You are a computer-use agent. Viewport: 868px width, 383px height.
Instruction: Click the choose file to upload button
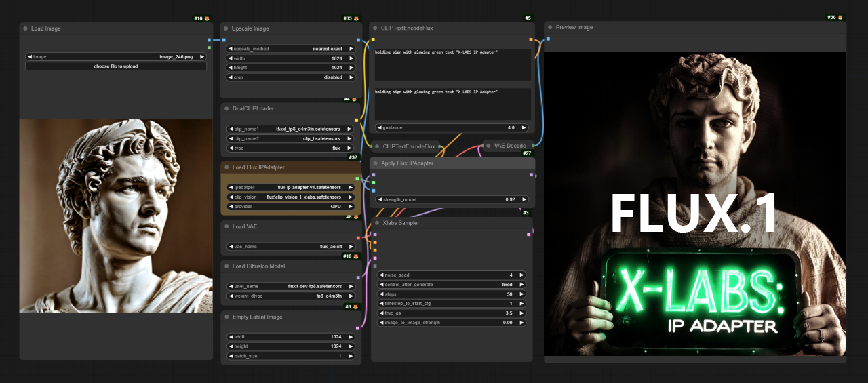[116, 66]
